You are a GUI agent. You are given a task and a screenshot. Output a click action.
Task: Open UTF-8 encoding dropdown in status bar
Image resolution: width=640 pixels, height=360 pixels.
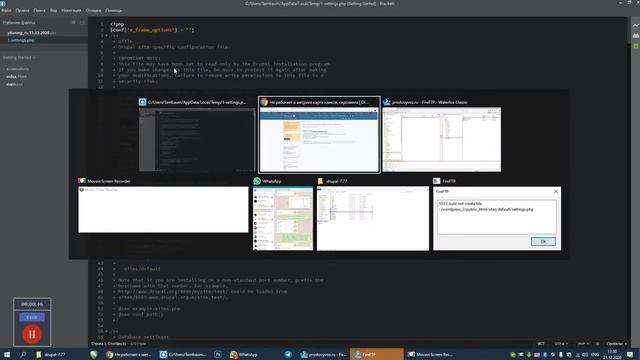561,344
